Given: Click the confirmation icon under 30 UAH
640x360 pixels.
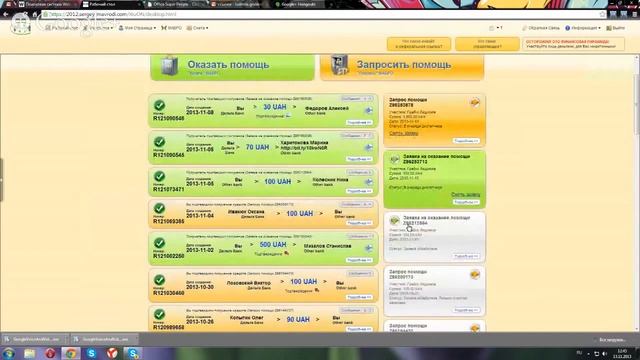Looking at the screenshot, I should (288, 116).
